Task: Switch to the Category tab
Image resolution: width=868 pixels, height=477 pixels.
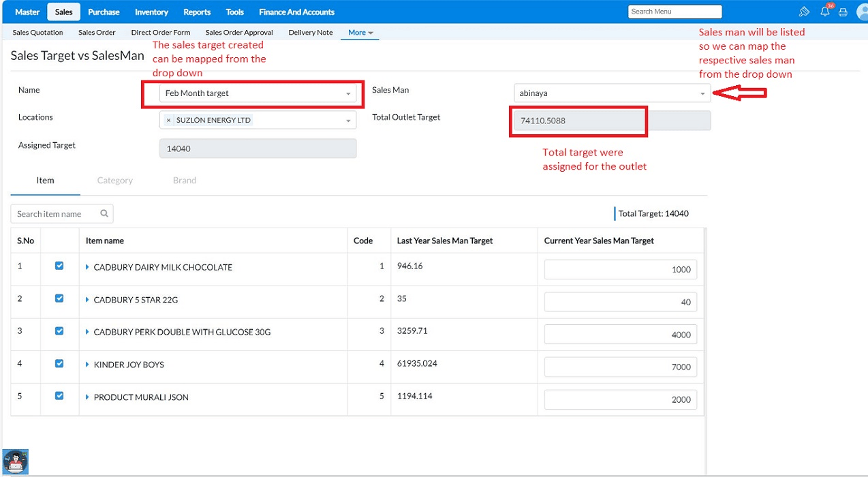Action: pyautogui.click(x=114, y=181)
